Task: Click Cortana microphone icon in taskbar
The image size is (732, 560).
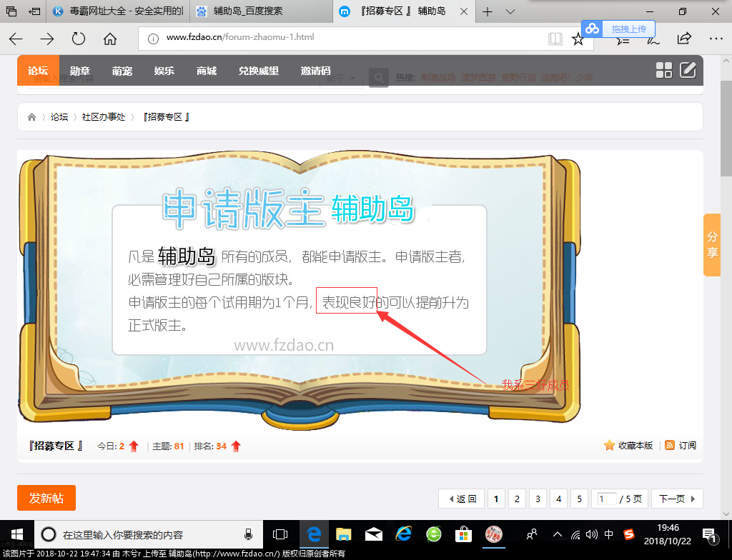Action: point(249,534)
